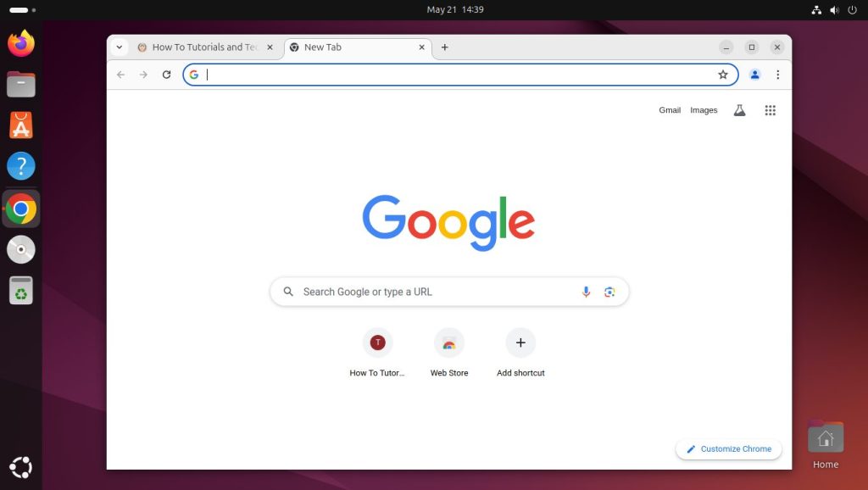Switch to the How To Tutorials tab
This screenshot has width=868, height=490.
pyautogui.click(x=203, y=47)
